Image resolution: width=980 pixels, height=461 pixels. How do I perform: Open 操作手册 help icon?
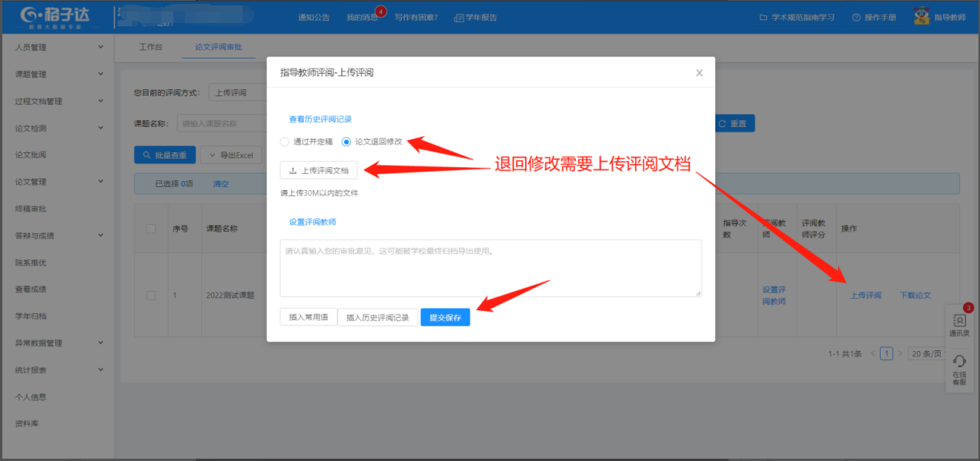(855, 18)
